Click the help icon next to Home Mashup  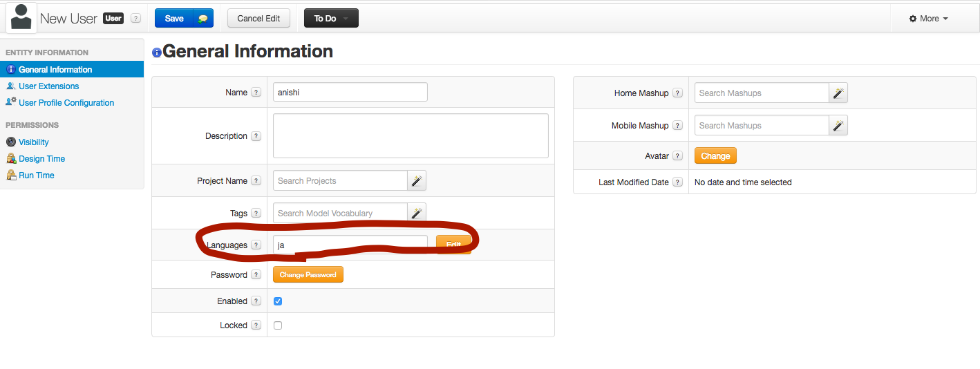677,93
